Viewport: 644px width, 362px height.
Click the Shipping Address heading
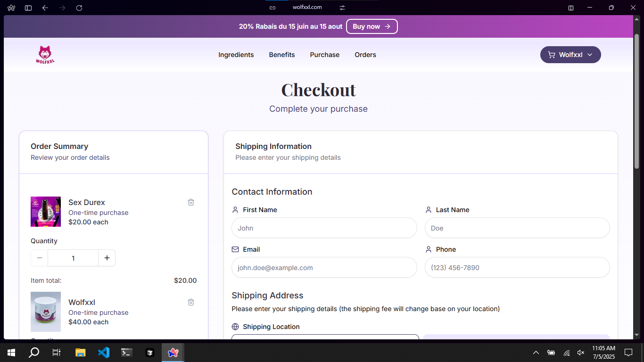(x=267, y=296)
